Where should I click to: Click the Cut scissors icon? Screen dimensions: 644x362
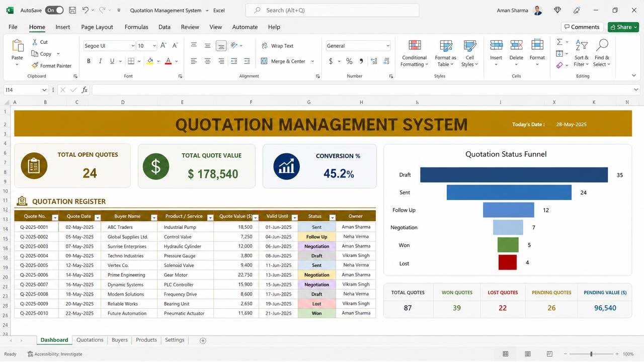tap(36, 42)
